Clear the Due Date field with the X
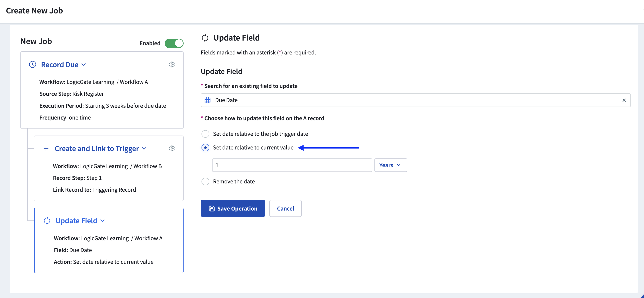 tap(624, 100)
